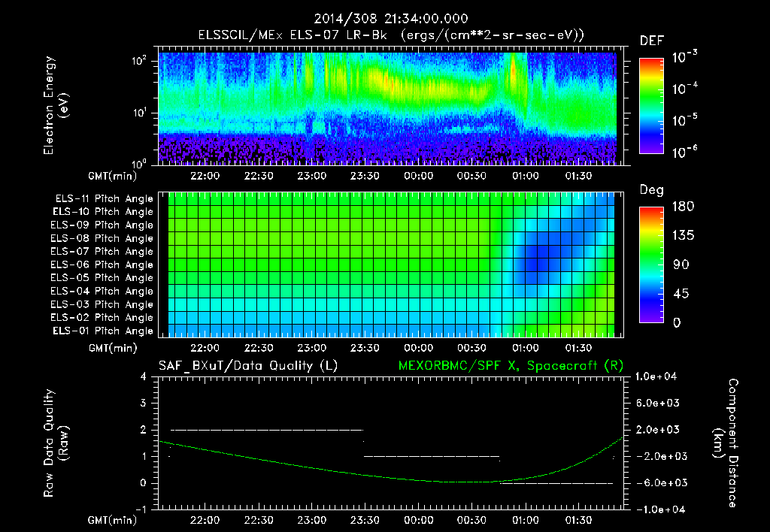Click the Deg label above the pitch color bar
This screenshot has width=770, height=532.
coord(652,190)
